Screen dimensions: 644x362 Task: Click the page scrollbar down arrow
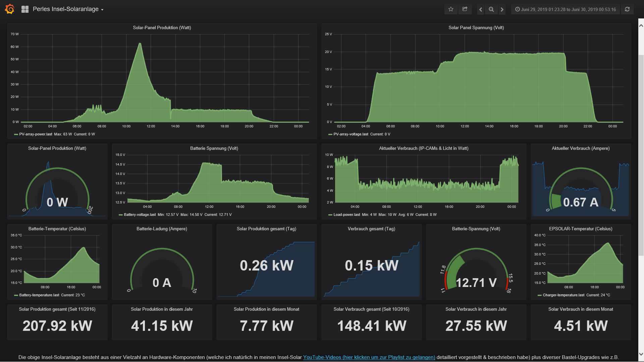(x=641, y=354)
